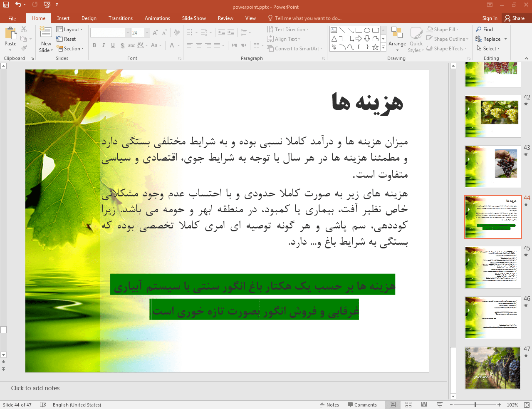Open the Layout dropdown
Viewport: 532px width, 409px height.
69,30
